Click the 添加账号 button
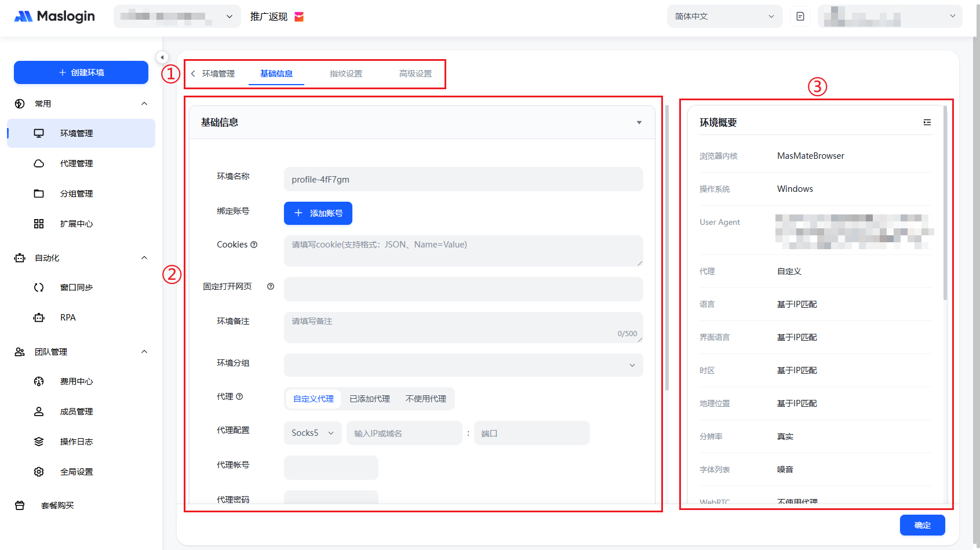This screenshot has width=980, height=550. 318,213
